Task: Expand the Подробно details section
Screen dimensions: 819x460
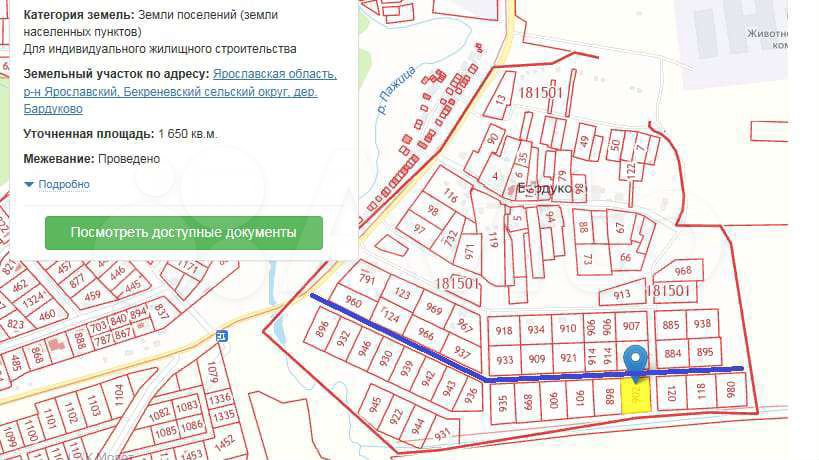Action: pos(64,184)
